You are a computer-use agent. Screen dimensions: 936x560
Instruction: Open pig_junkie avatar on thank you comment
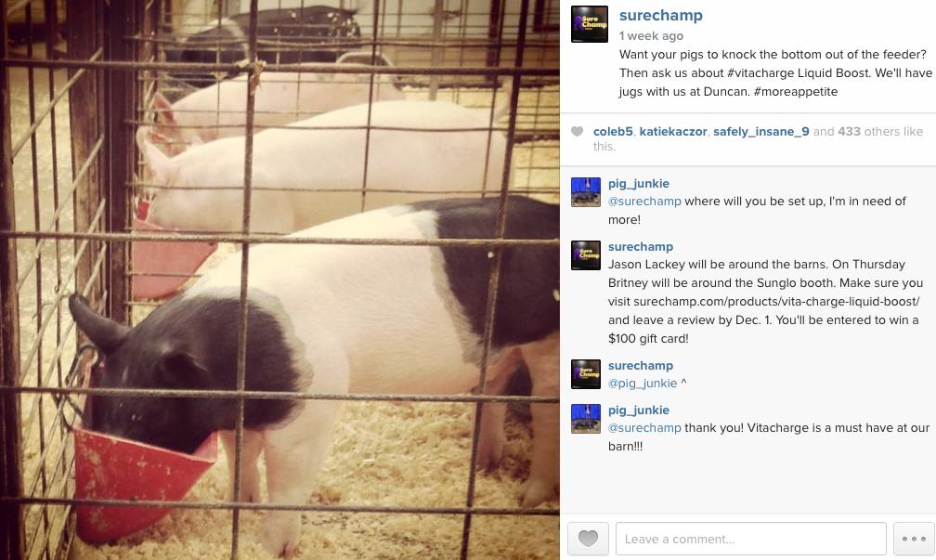(x=586, y=419)
